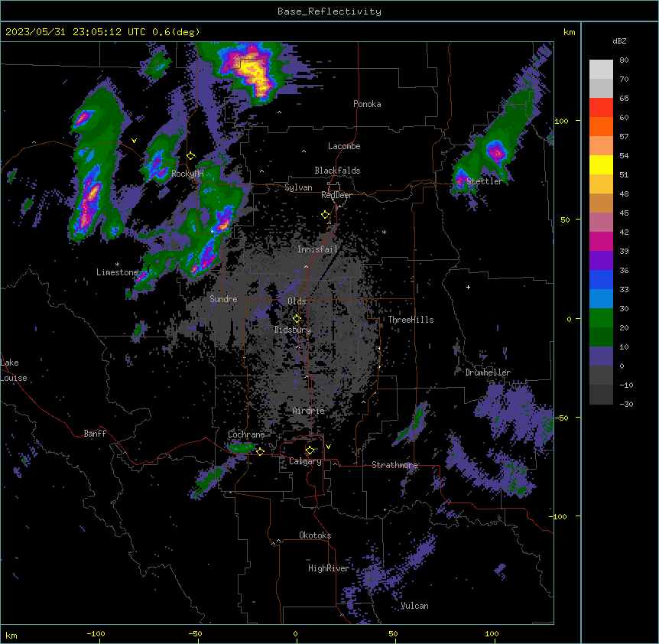Select the brown 48-45 swatch in the legend
The height and width of the screenshot is (644, 659).
[x=601, y=203]
